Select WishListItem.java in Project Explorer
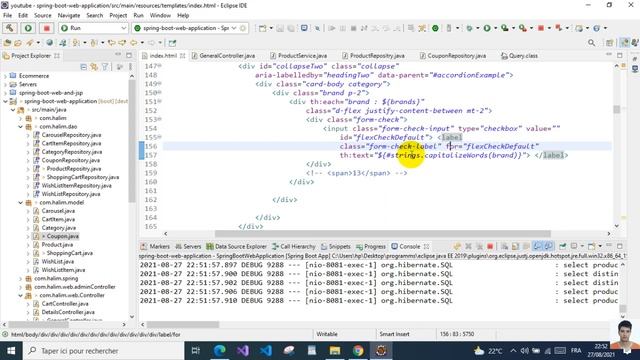 pos(63,270)
